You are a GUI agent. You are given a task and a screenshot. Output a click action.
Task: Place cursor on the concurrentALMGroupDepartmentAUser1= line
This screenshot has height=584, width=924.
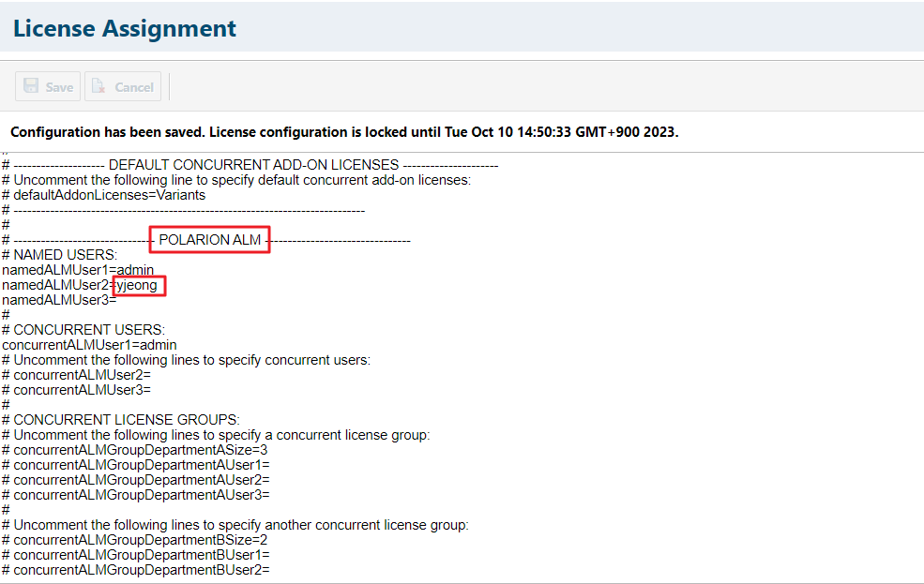pyautogui.click(x=141, y=465)
